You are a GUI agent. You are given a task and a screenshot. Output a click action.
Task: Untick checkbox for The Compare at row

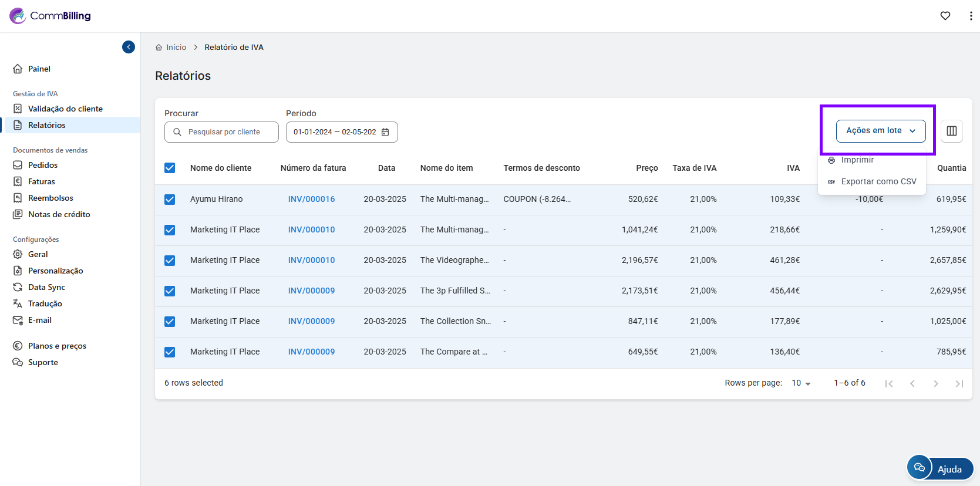click(170, 352)
